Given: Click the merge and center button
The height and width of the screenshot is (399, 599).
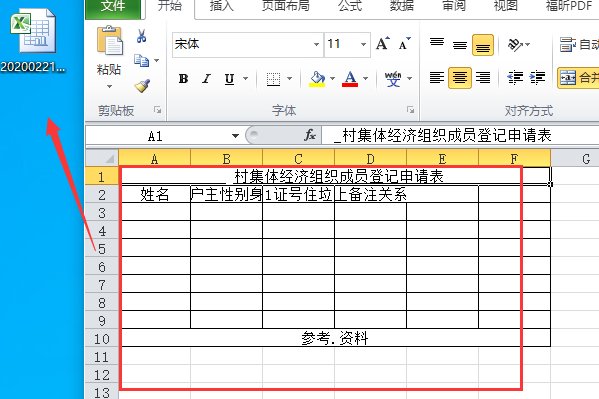Looking at the screenshot, I should [x=578, y=78].
